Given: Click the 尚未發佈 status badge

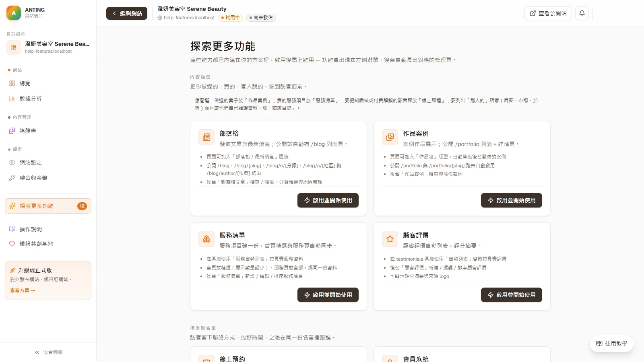Looking at the screenshot, I should click(x=261, y=18).
